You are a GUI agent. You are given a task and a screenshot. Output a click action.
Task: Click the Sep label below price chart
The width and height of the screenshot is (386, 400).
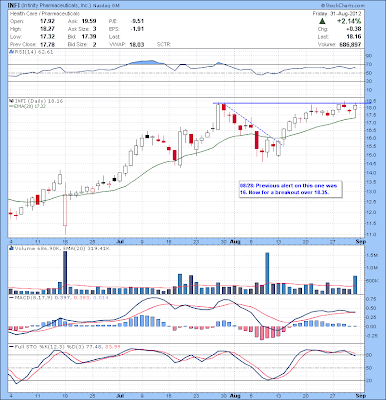360,241
